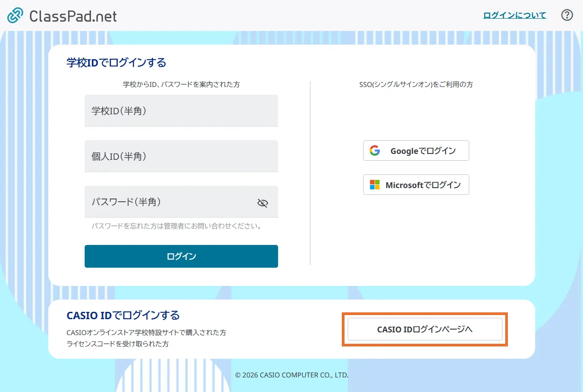This screenshot has height=392, width=583.
Task: Open the ログインについて link
Action: click(x=515, y=15)
